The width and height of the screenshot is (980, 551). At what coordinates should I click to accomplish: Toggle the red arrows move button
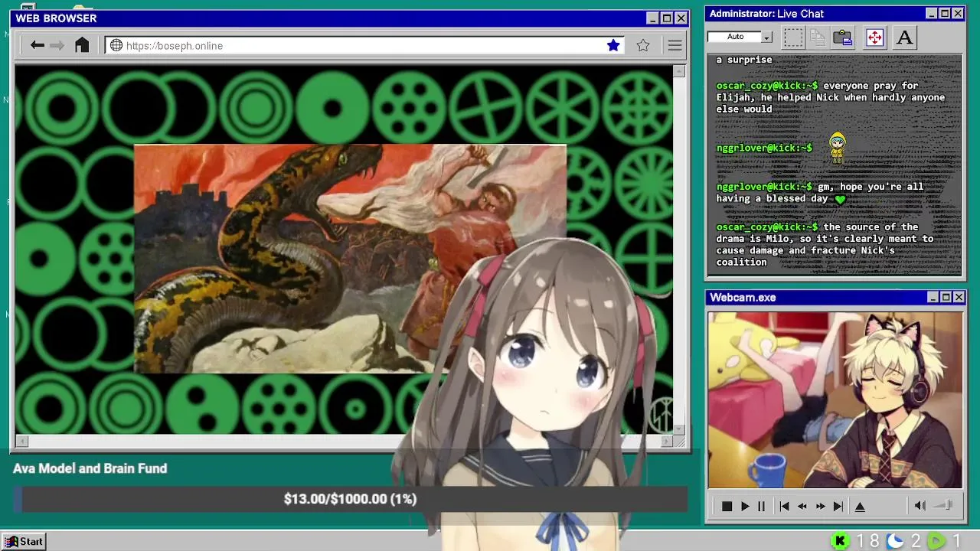[874, 37]
